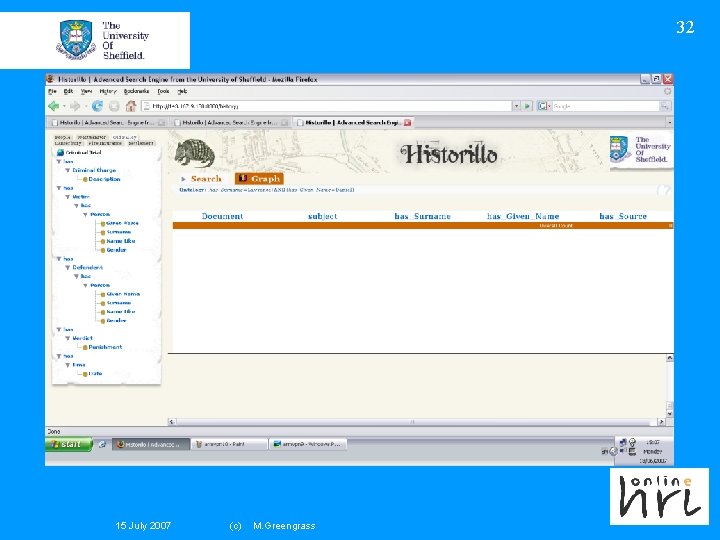The width and height of the screenshot is (720, 540).
Task: Open the Help menu
Action: tap(182, 91)
